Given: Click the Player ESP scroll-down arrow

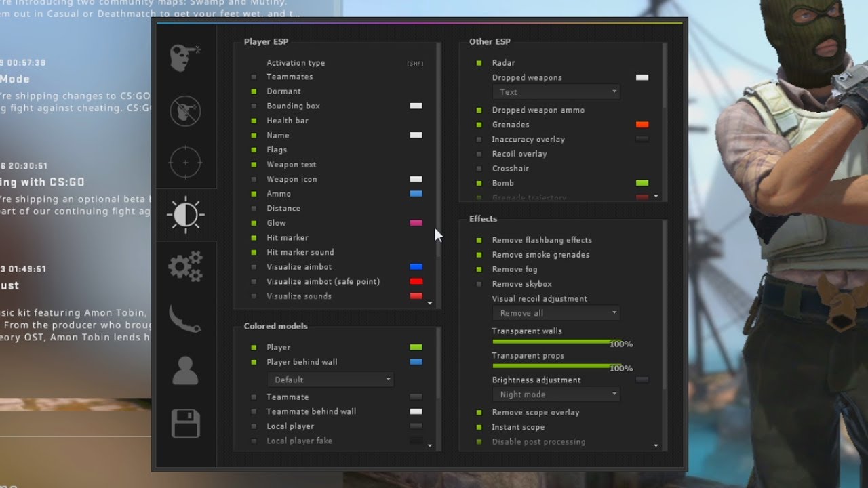Looking at the screenshot, I should pos(430,303).
